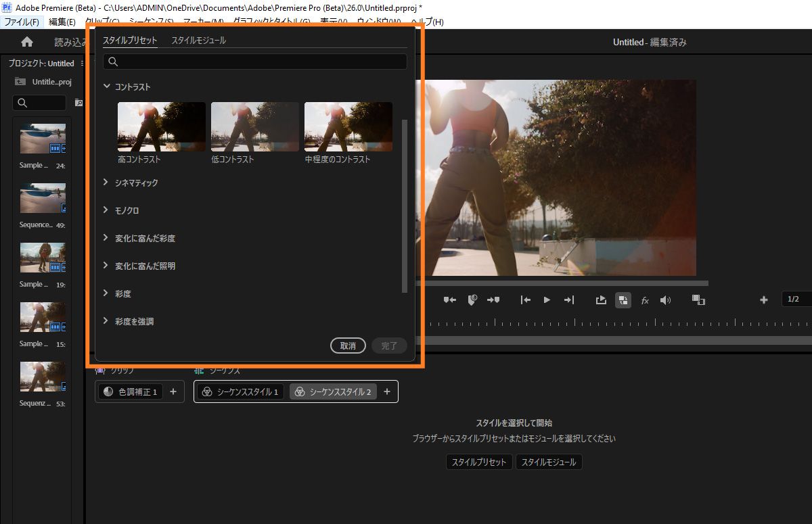Add a sequence style with plus icon
Screen dimensions: 812x524
point(387,391)
